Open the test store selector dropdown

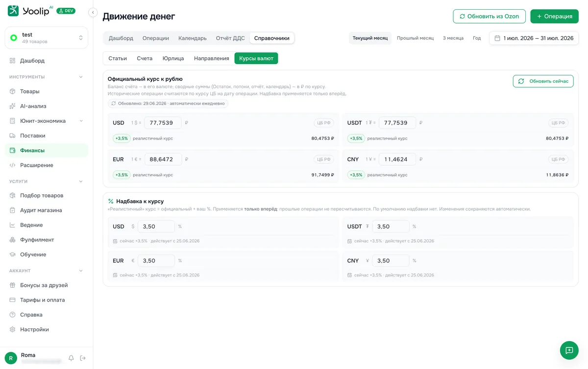pos(47,38)
